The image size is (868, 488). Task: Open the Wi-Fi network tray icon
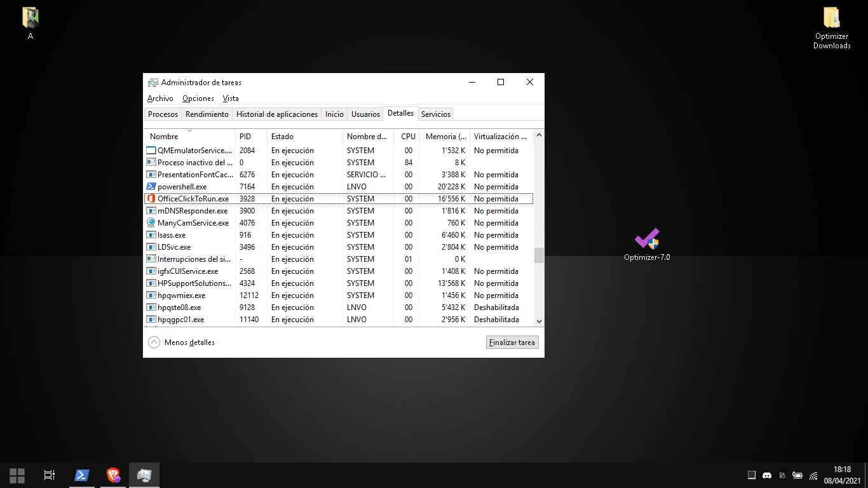click(x=813, y=475)
